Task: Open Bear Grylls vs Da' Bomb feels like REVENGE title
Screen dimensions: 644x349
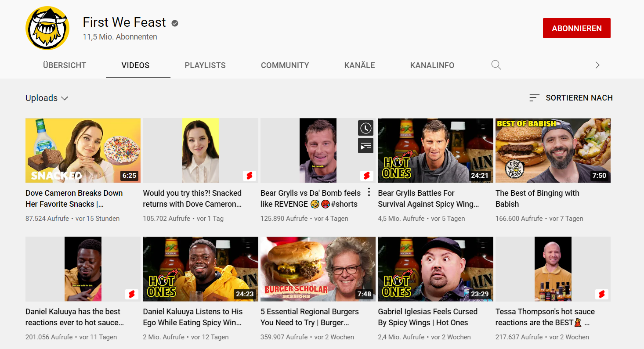Action: coord(311,198)
